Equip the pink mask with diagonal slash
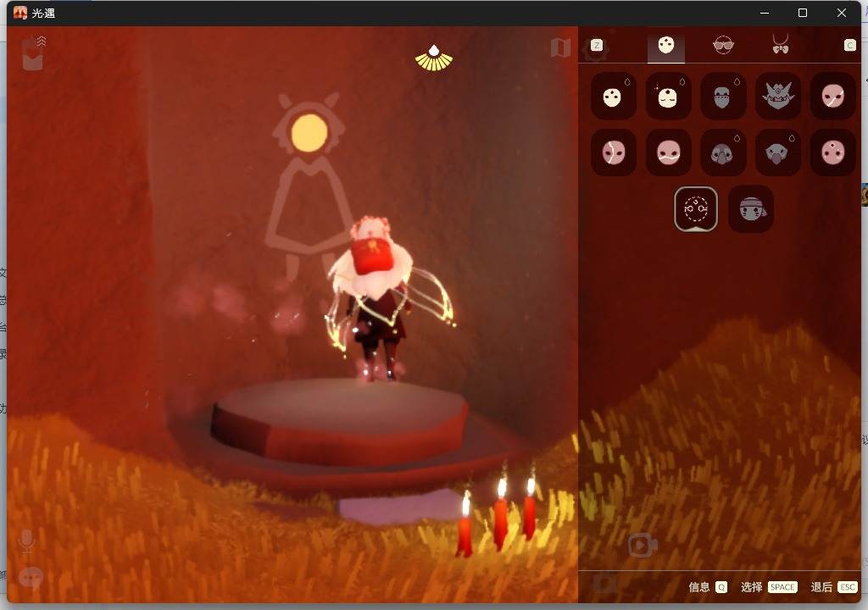 point(832,96)
